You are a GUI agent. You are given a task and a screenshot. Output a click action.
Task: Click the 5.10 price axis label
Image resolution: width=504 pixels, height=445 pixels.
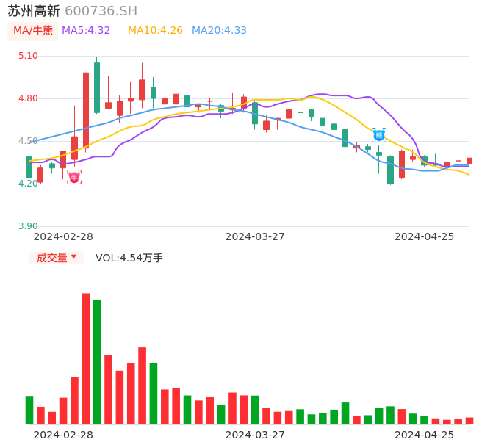tap(28, 56)
